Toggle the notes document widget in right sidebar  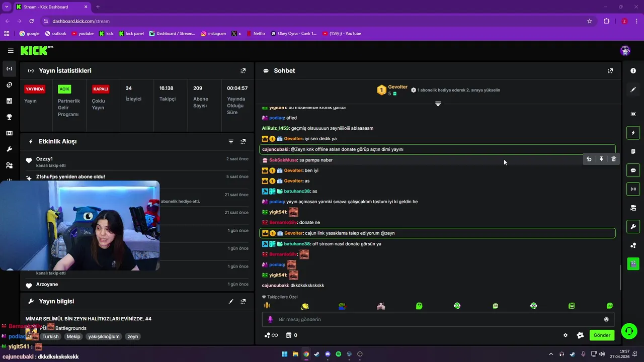click(x=633, y=151)
